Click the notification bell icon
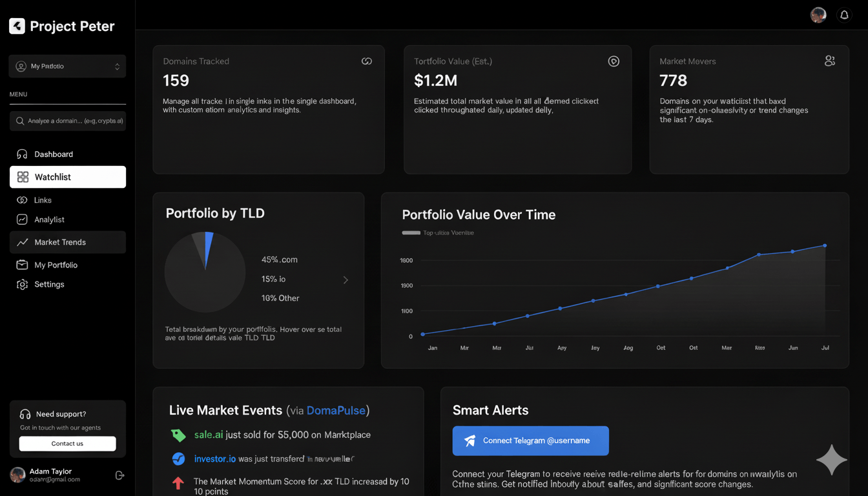 (844, 15)
